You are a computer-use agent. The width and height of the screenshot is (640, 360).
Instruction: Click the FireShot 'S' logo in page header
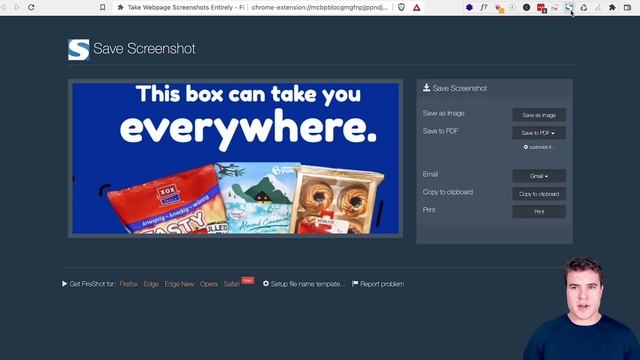pos(79,49)
